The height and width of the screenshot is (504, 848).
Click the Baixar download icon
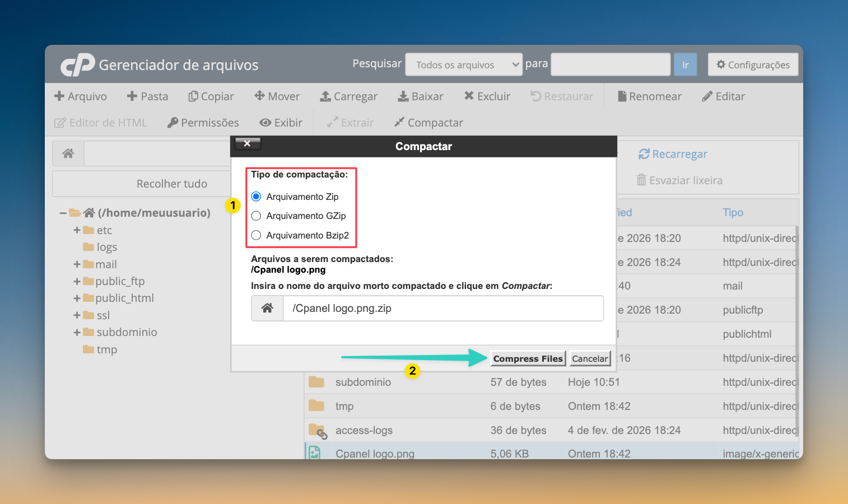403,96
